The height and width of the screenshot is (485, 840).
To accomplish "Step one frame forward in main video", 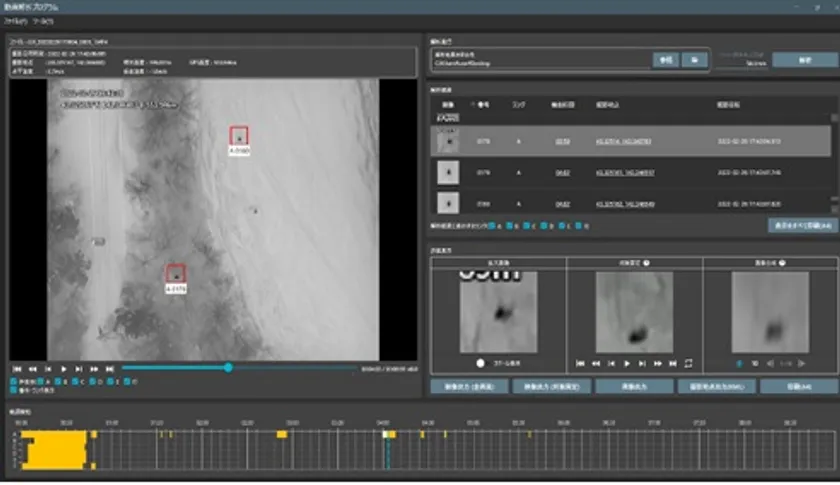I will (79, 368).
